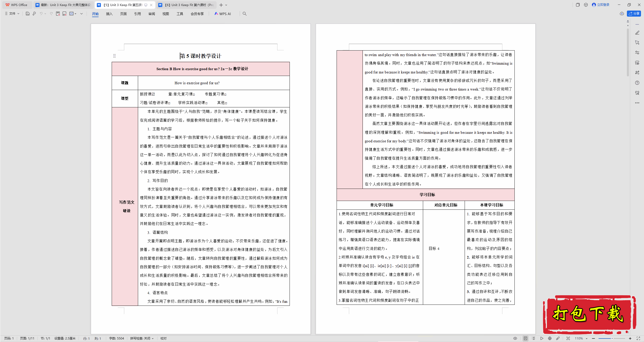This screenshot has width=644, height=342.
Task: Click the redo arrow icon
Action: [51, 14]
